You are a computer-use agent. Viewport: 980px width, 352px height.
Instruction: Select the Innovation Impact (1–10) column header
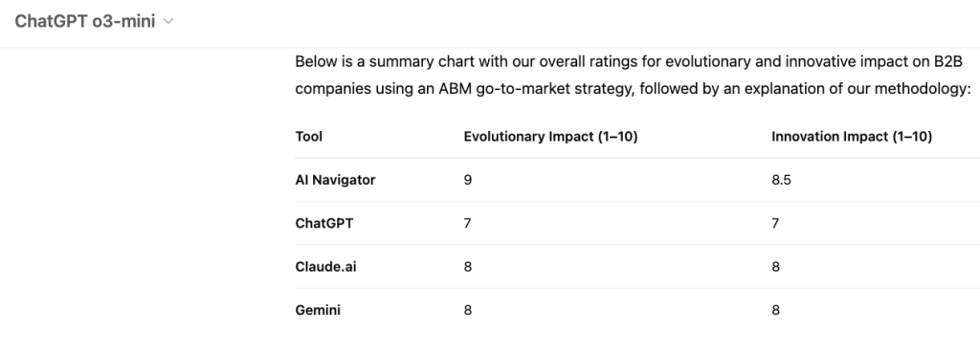pos(852,136)
